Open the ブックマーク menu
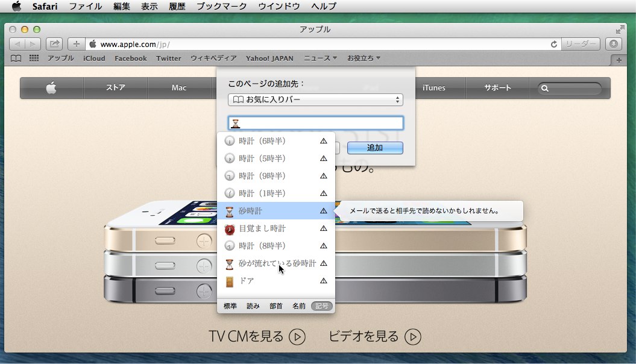This screenshot has width=636, height=364. point(222,6)
